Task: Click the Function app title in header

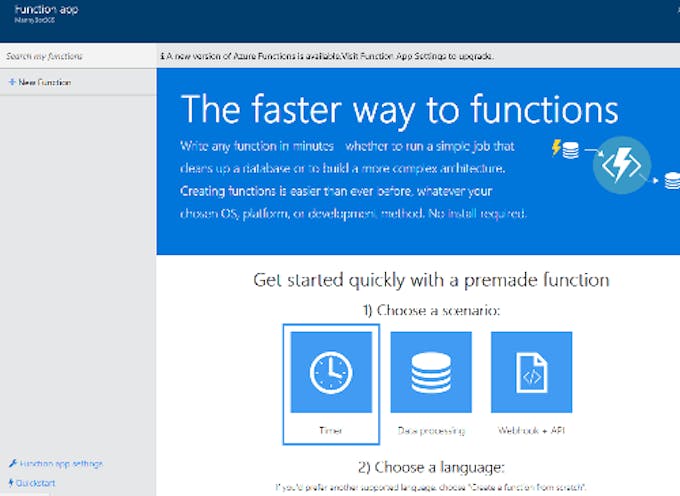Action: pyautogui.click(x=46, y=9)
